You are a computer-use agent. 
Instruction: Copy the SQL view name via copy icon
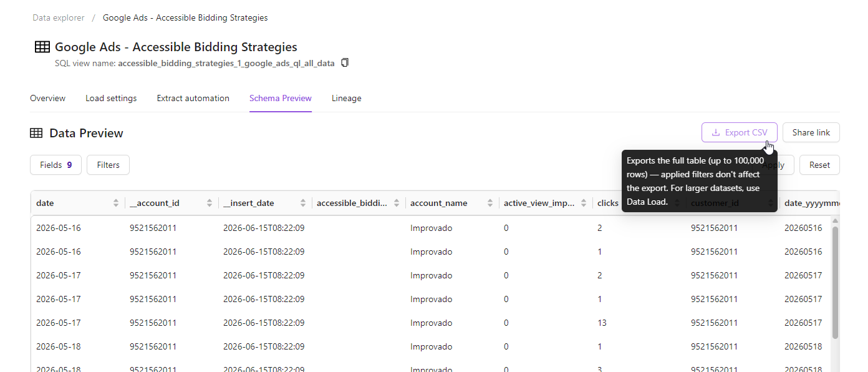point(345,63)
